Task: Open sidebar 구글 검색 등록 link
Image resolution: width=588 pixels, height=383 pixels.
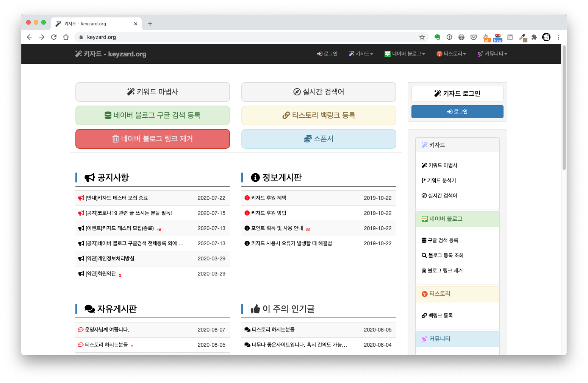Action: click(440, 240)
